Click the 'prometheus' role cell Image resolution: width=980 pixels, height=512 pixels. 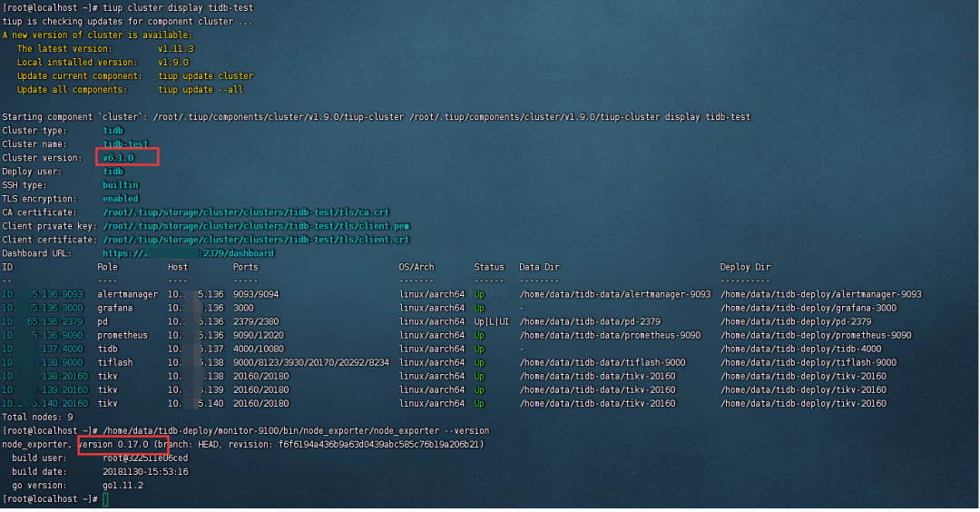(122, 336)
